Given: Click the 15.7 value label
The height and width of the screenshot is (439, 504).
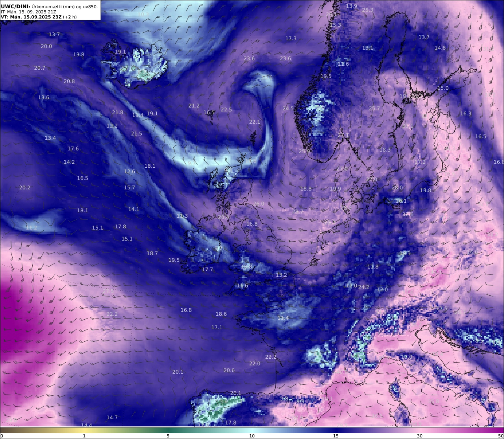Looking at the screenshot, I should pos(130,188).
